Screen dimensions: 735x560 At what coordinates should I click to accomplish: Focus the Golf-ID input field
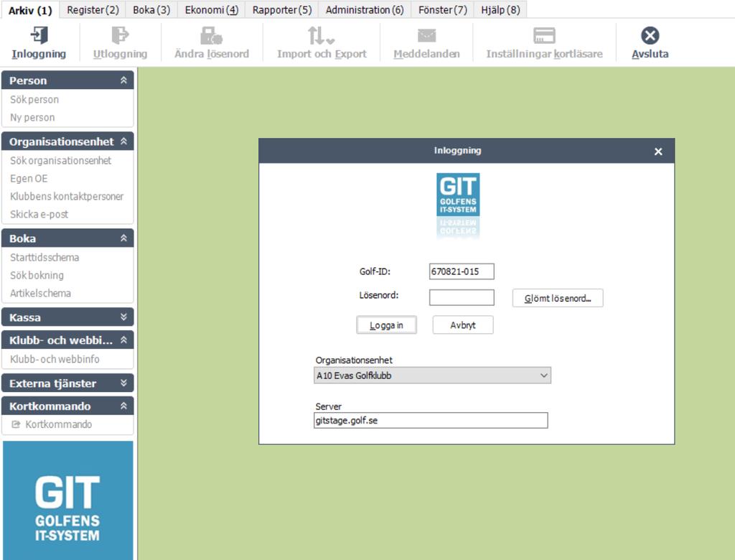click(x=462, y=271)
